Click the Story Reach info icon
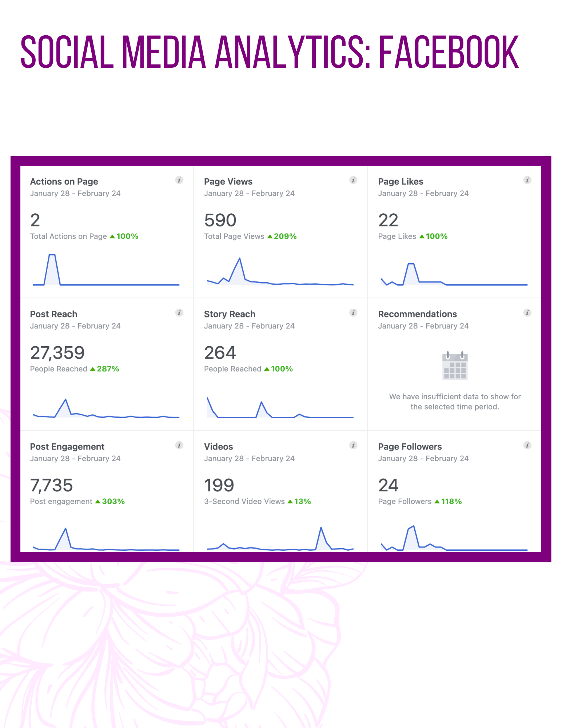Screen dimensions: 562x728 coord(353,312)
